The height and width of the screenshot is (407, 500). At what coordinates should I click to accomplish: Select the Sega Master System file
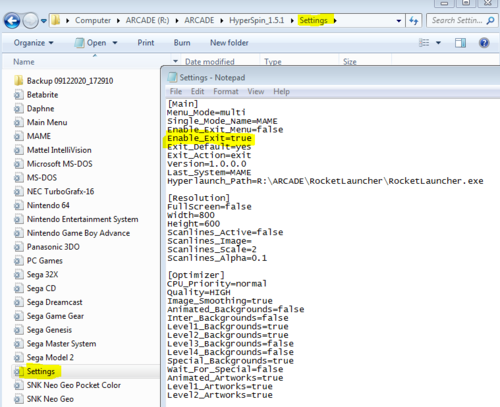click(x=55, y=344)
